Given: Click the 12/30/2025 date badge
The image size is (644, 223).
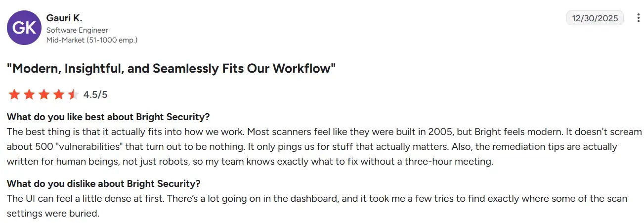Looking at the screenshot, I should coord(595,18).
